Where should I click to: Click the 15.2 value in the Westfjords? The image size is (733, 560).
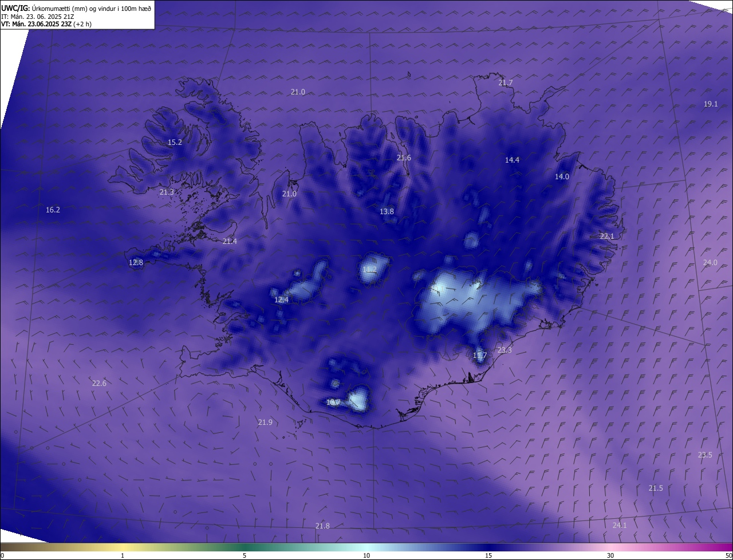tap(175, 143)
